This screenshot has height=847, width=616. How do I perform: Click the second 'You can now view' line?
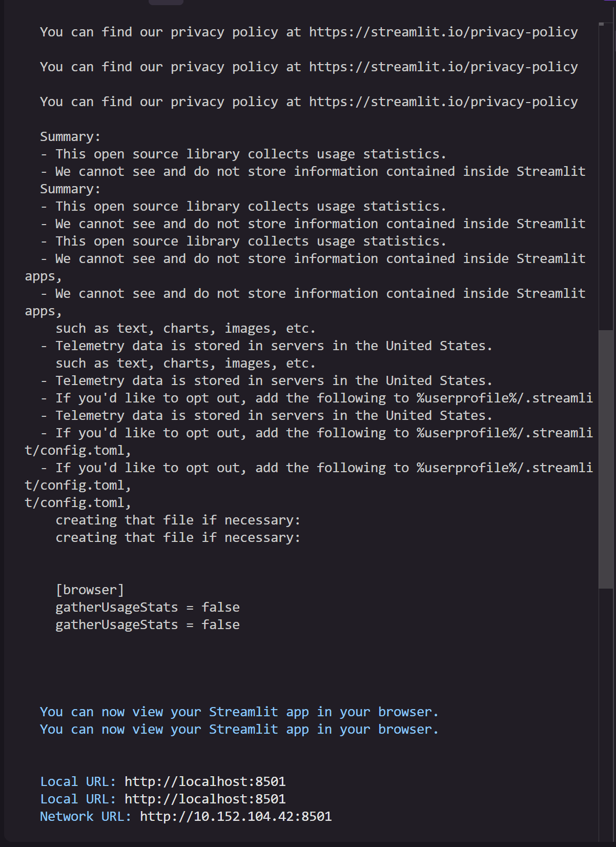click(x=239, y=730)
